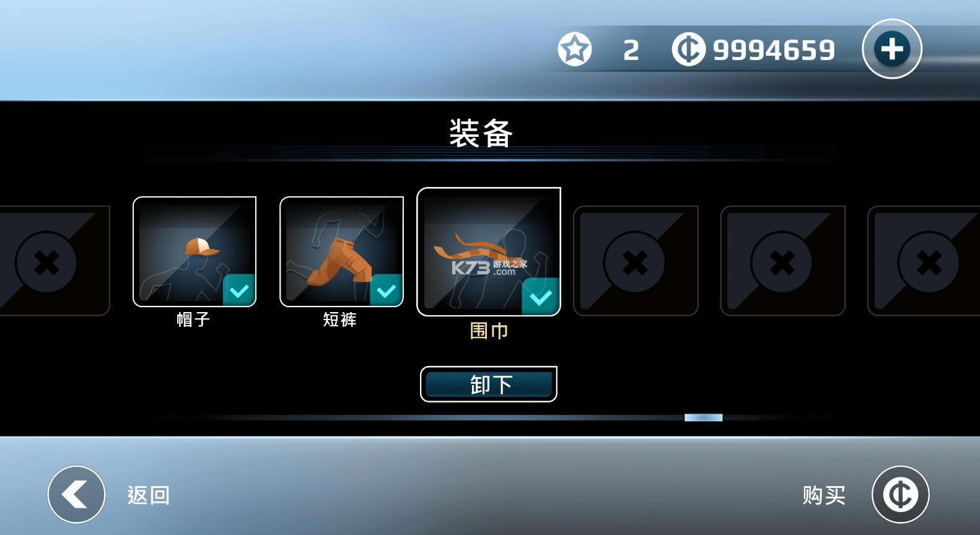Select the orange cap hat item

point(195,251)
